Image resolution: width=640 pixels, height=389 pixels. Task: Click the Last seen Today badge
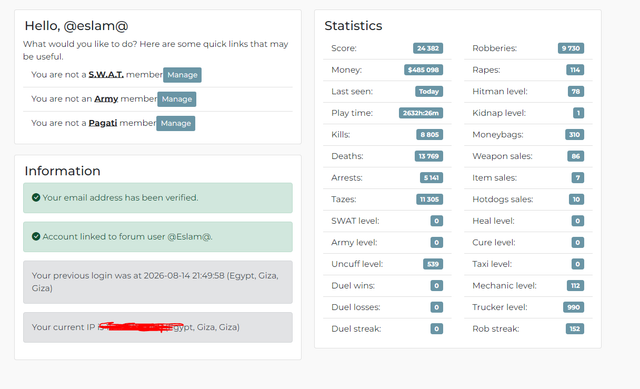[429, 91]
